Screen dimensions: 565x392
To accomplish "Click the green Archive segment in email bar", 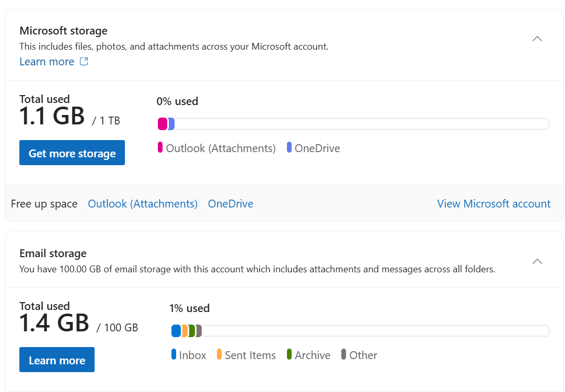I will click(x=192, y=331).
